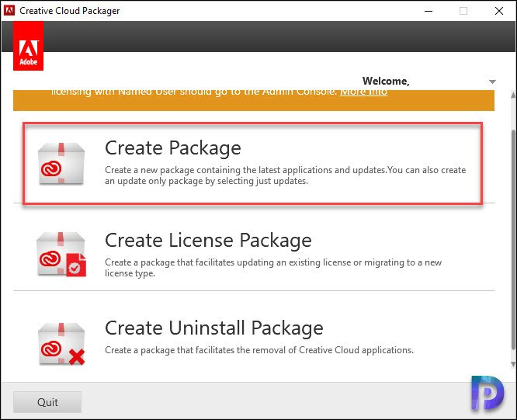Click the Create Package box icon
Screen dimensions: 517x420
click(x=61, y=163)
